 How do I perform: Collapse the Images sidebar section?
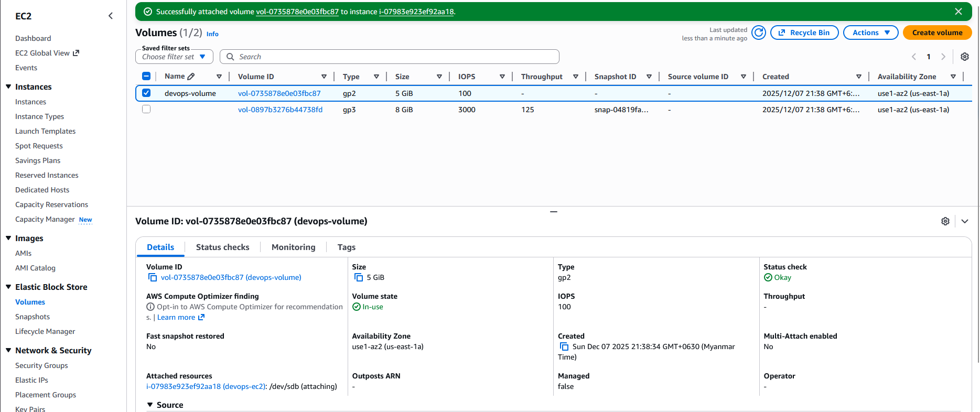pyautogui.click(x=8, y=238)
